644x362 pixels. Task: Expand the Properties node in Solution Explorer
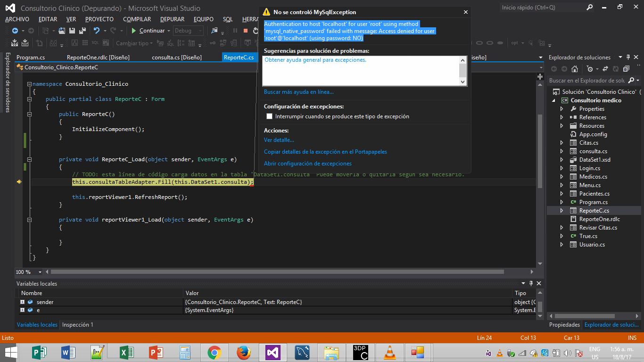(x=561, y=109)
